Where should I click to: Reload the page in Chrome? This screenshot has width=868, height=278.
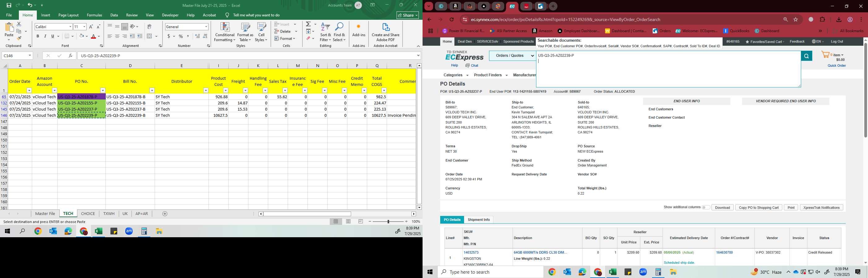452,19
